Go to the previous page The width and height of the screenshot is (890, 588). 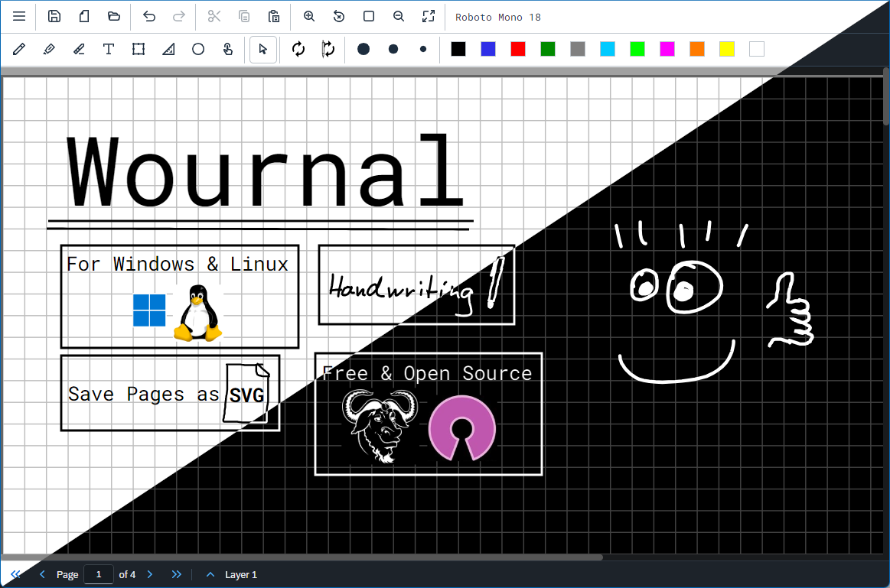click(42, 574)
